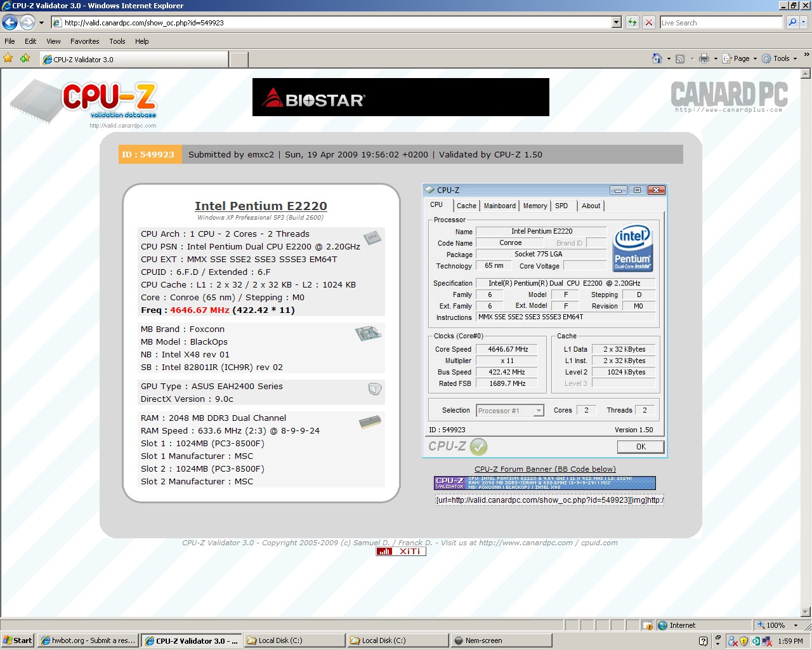Click the motherboard icon beside MB Brand
The image size is (812, 650).
pyautogui.click(x=368, y=333)
